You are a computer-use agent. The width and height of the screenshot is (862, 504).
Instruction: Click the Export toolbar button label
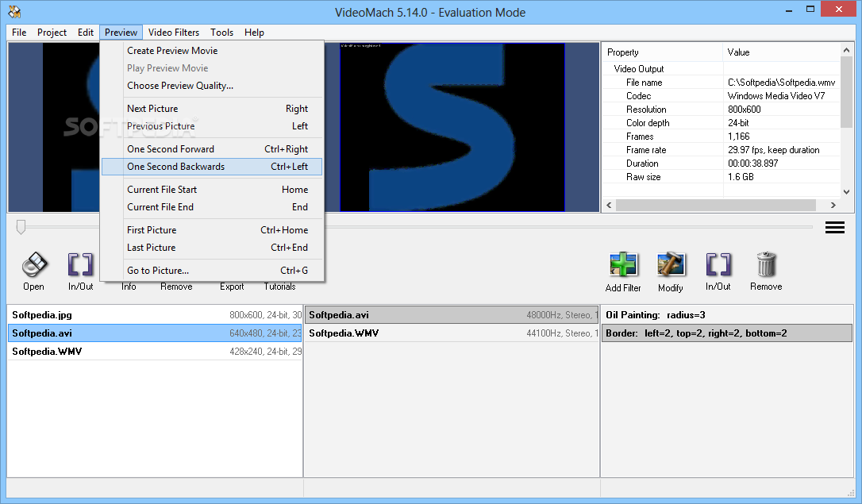(232, 287)
